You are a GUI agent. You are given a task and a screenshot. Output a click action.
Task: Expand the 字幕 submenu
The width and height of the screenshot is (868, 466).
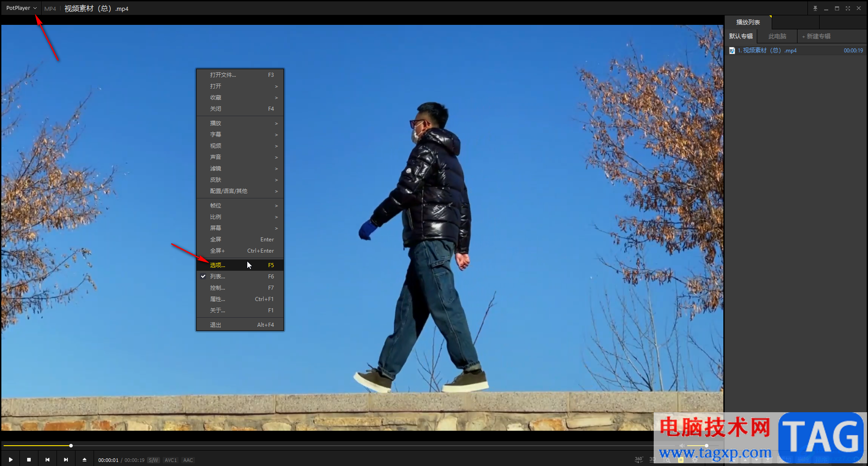(x=240, y=135)
